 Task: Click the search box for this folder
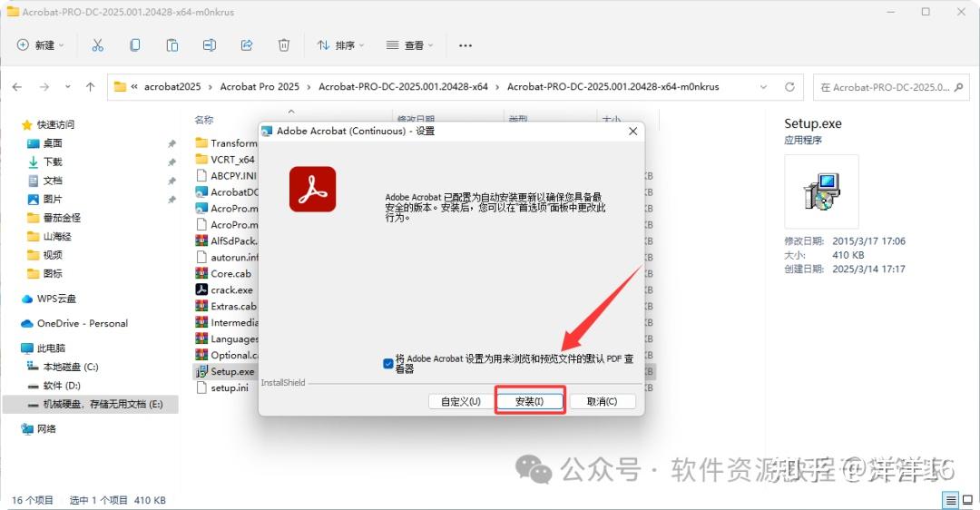click(891, 87)
